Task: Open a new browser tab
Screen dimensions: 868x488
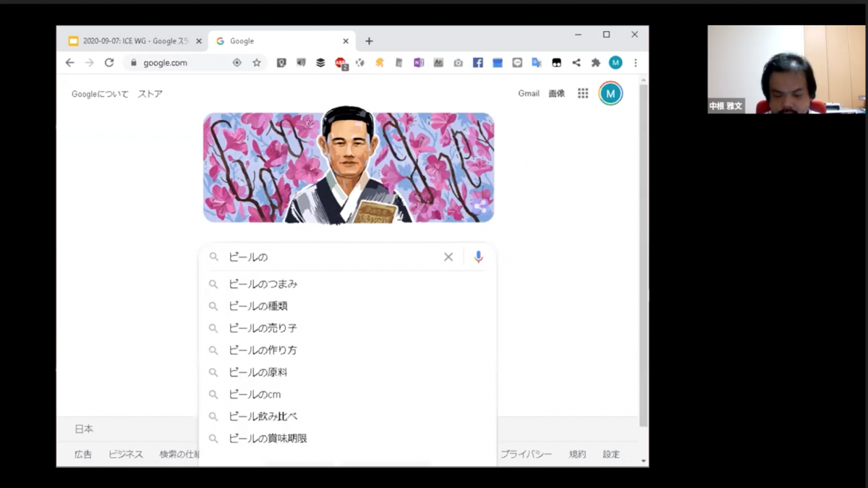Action: [369, 41]
